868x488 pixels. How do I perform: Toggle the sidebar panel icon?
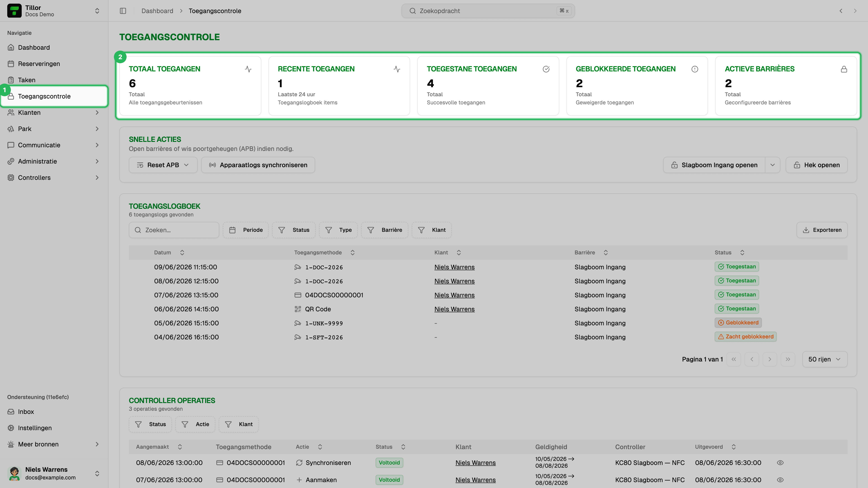pos(123,11)
